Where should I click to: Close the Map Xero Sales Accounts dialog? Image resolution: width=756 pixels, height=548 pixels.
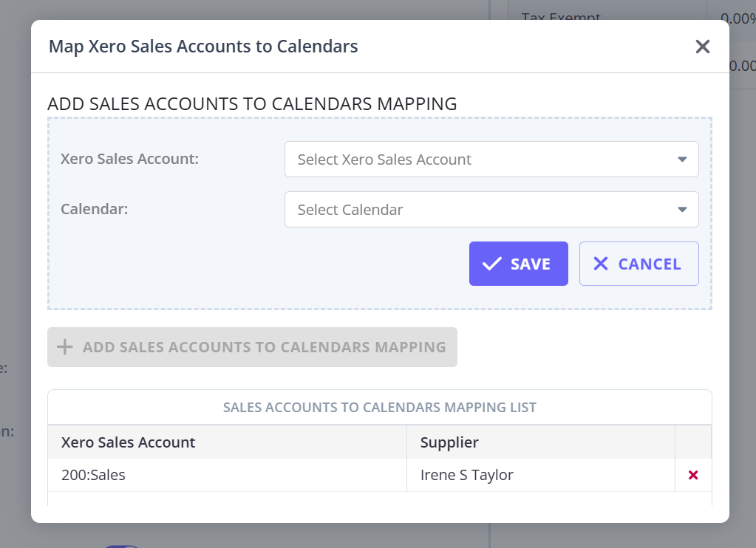[x=702, y=47]
